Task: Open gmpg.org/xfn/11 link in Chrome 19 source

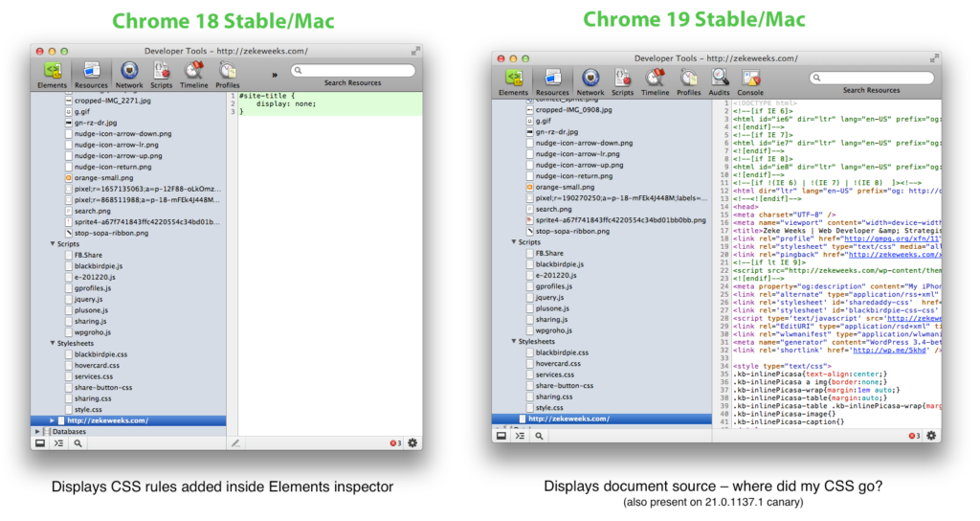Action: [892, 238]
